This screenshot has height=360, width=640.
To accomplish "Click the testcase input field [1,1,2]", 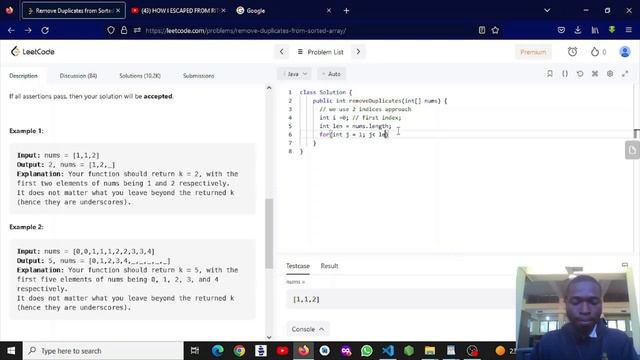I will (401, 299).
